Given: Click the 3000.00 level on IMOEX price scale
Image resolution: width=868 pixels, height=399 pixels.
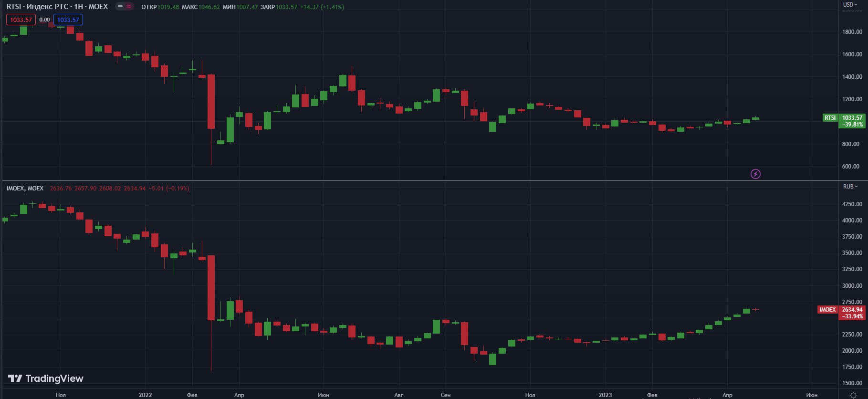Looking at the screenshot, I should point(852,286).
